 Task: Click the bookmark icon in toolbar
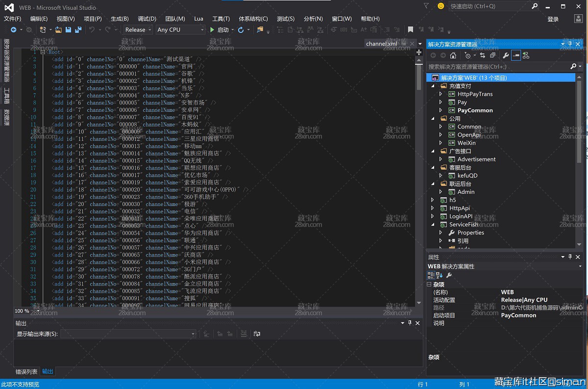tap(411, 30)
